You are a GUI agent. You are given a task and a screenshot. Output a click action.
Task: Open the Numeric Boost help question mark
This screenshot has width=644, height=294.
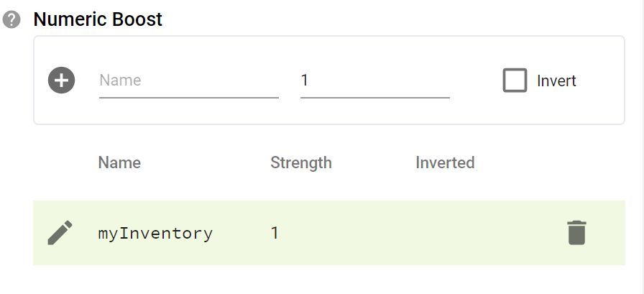click(11, 19)
